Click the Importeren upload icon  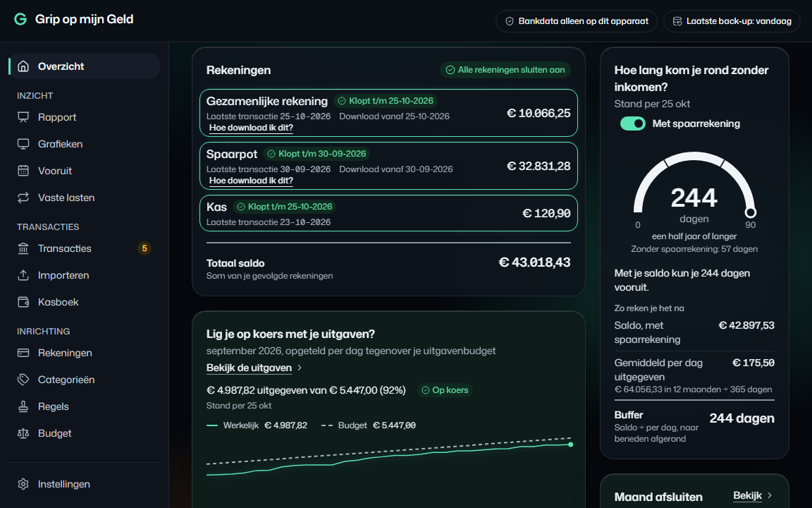[x=23, y=275]
